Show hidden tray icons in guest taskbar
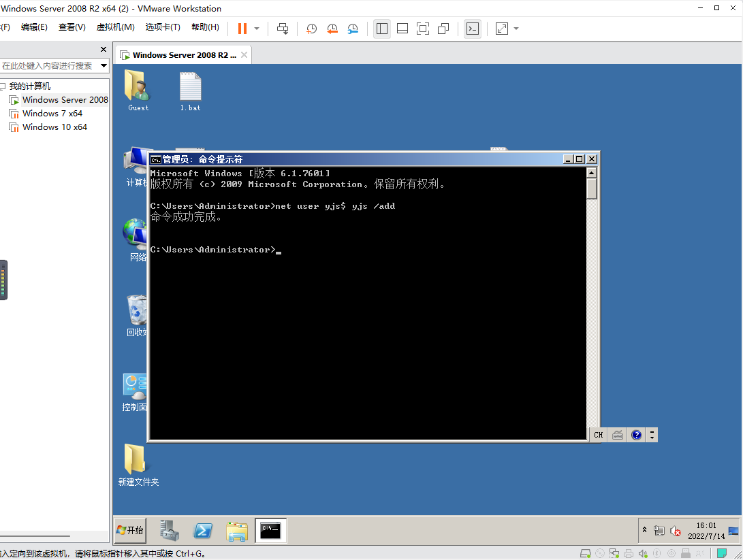 click(644, 530)
